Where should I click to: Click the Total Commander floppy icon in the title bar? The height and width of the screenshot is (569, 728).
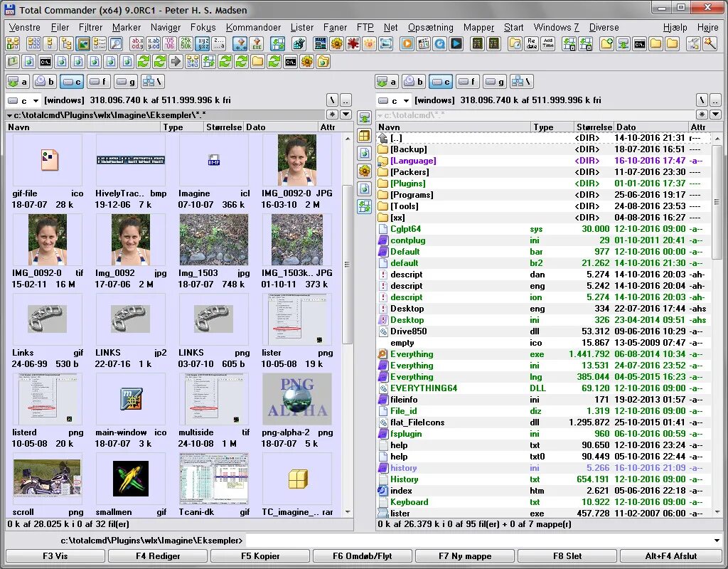click(x=9, y=9)
